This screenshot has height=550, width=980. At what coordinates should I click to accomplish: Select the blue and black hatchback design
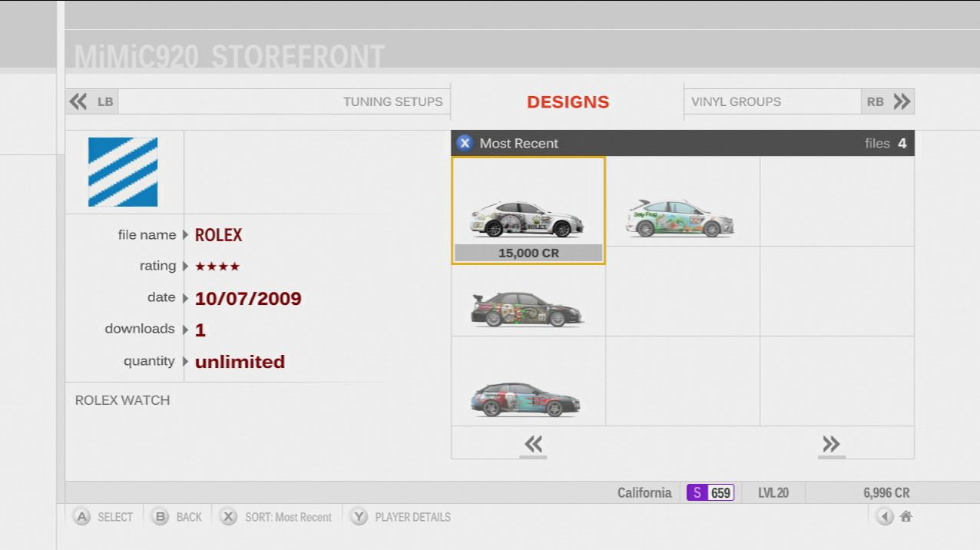526,399
